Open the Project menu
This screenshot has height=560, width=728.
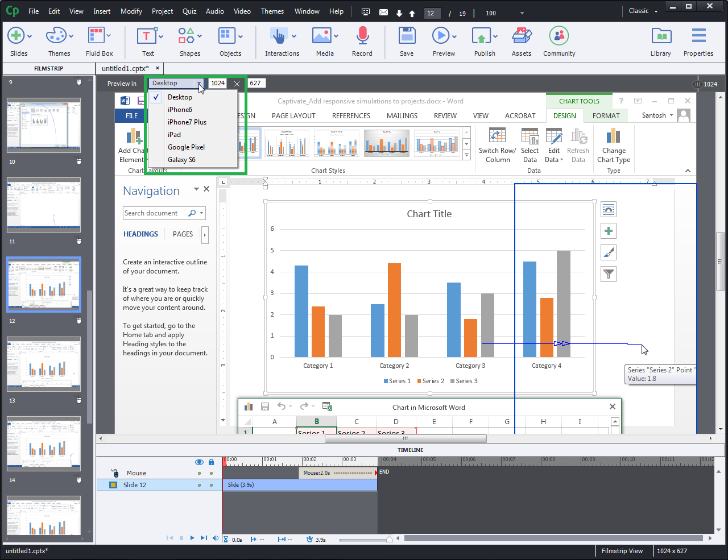162,11
